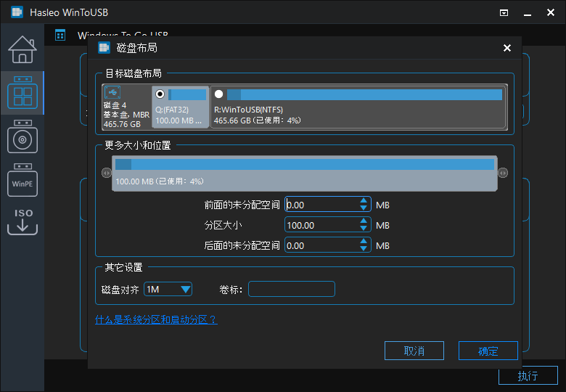Viewport: 566px width, 392px height.
Task: Click the right partition resize handle
Action: pos(503,173)
